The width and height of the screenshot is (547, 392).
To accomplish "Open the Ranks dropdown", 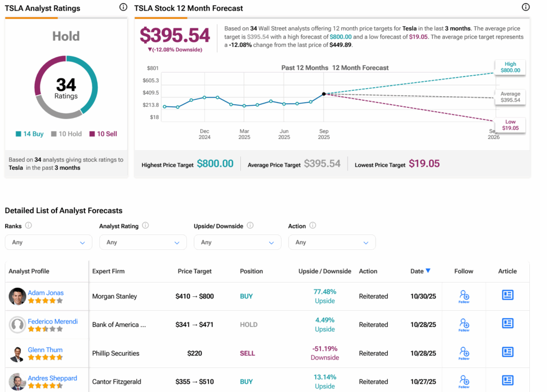I will [48, 242].
